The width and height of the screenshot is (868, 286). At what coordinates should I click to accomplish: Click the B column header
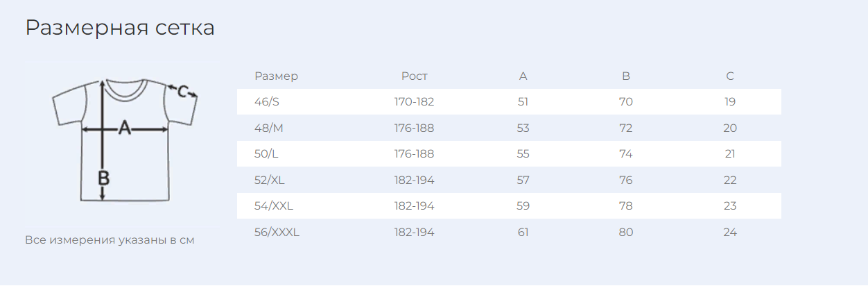(626, 76)
